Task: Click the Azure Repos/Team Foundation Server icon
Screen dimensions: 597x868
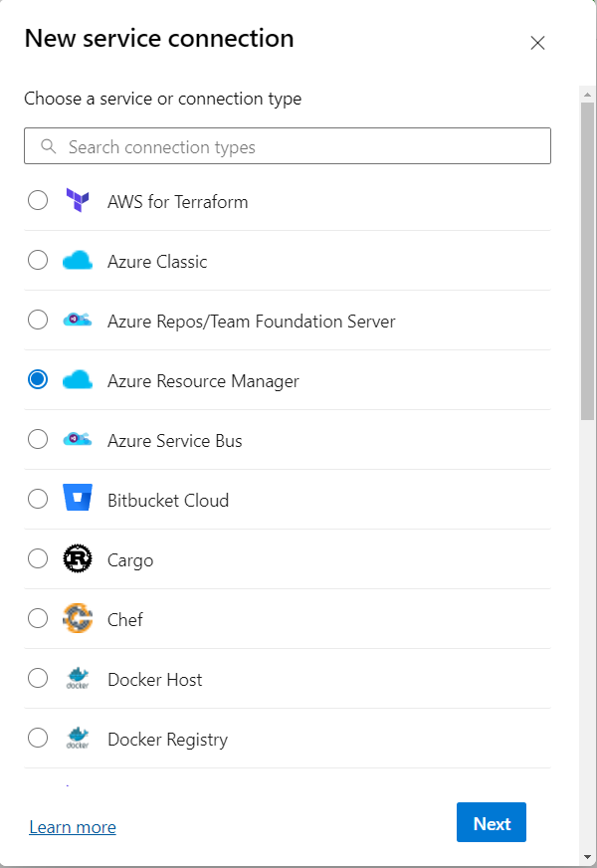Action: tap(78, 320)
